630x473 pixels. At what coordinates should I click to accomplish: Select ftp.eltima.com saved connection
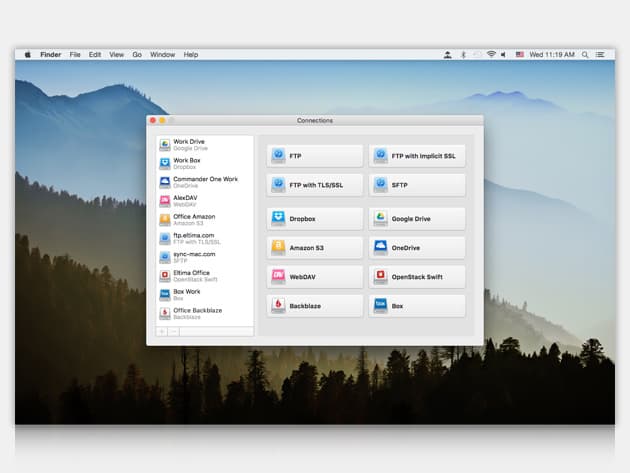(193, 238)
